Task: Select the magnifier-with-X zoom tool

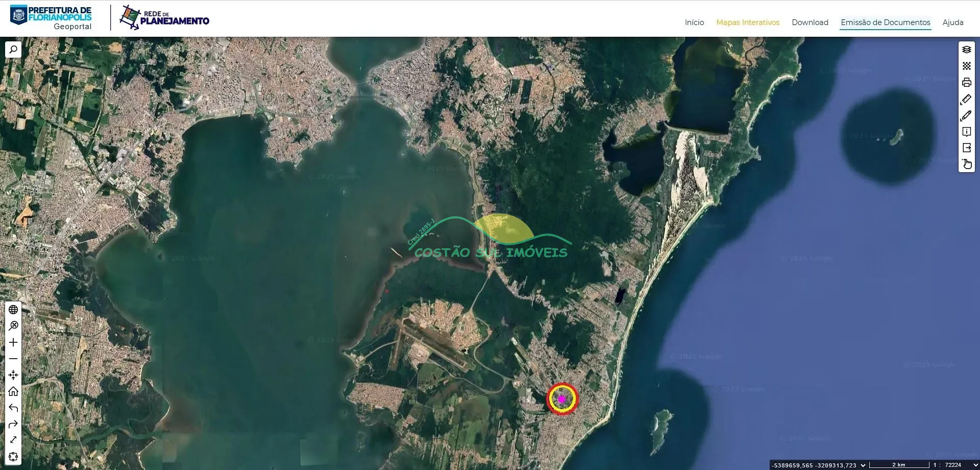Action: pyautogui.click(x=13, y=326)
